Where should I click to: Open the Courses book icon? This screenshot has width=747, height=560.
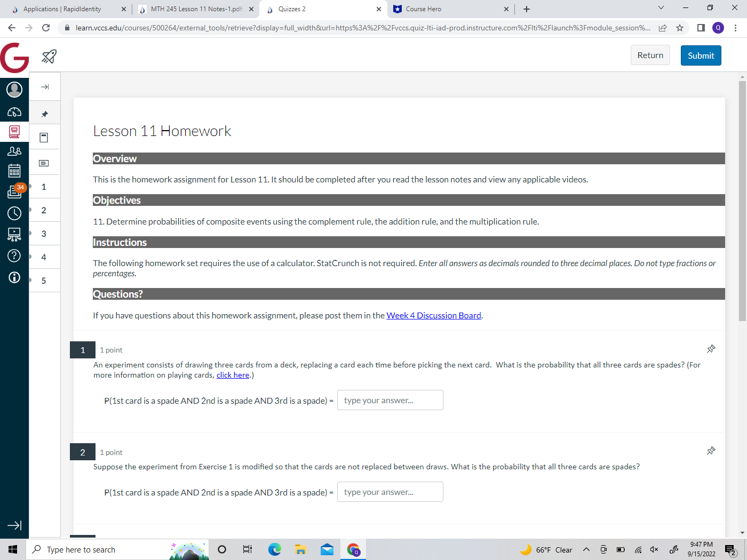coord(14,132)
